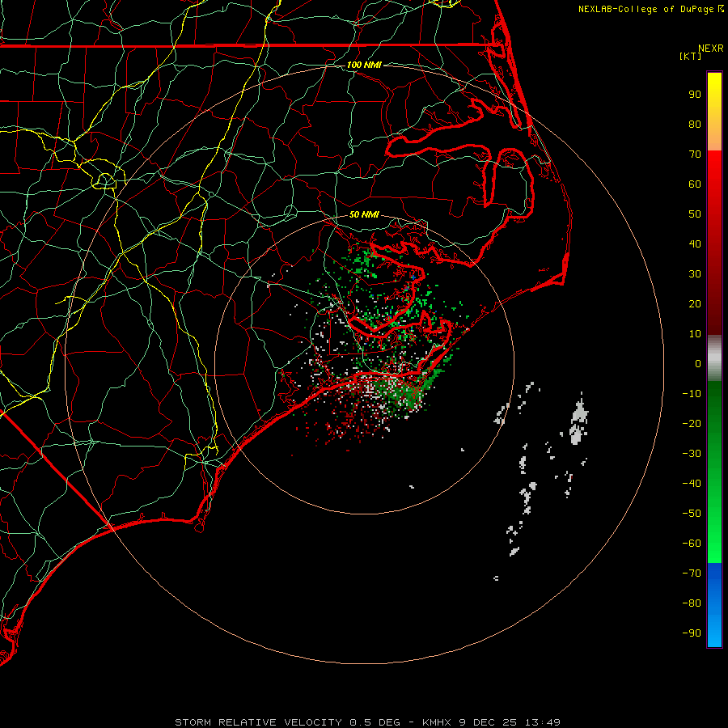Click the 0 value on velocity scale

pos(698,363)
